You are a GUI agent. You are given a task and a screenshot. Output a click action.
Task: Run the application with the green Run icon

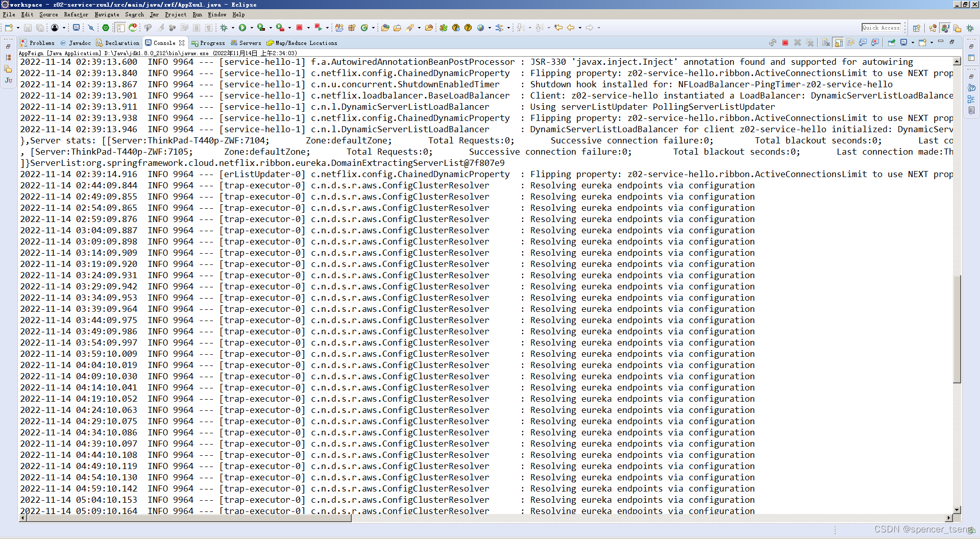[242, 28]
